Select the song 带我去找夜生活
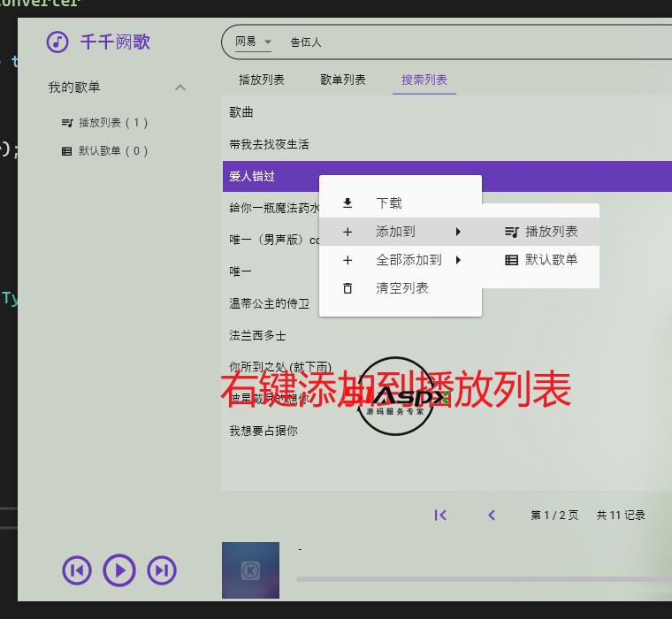Screen dimensions: 672x619 point(270,144)
